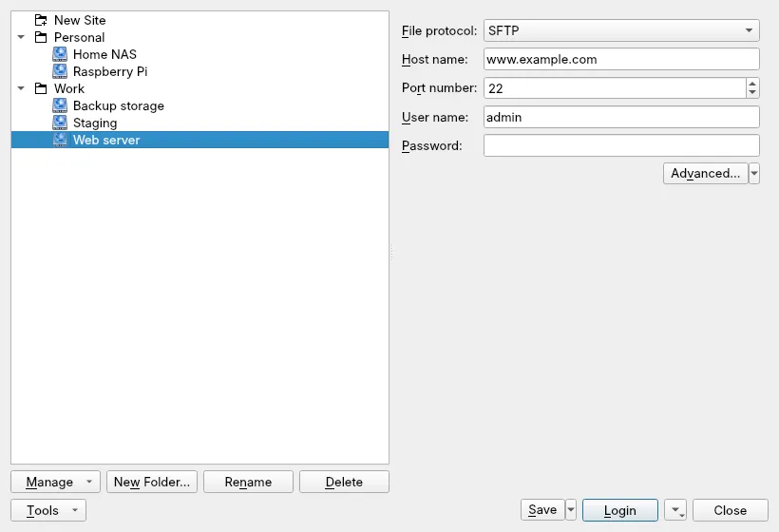Click the Work folder icon
Screen dimensions: 779x532
point(41,88)
